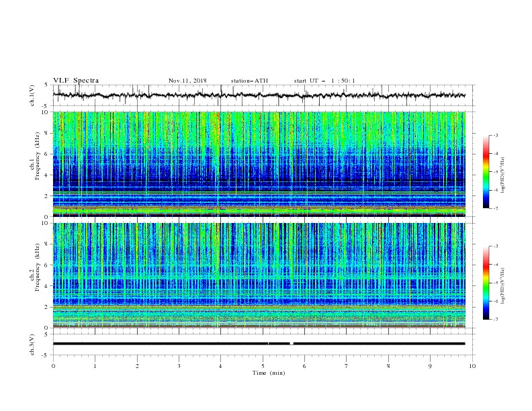Viewport: 532px width, 411px height.
Task: Click the time axis tick label "5"
Action: pyautogui.click(x=263, y=366)
